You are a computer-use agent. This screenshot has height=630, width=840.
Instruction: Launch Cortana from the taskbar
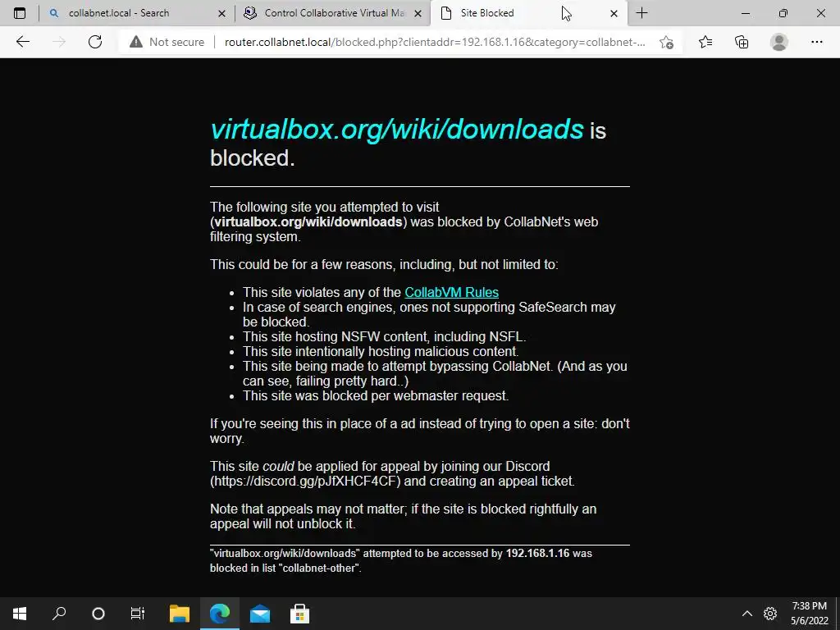[98, 614]
